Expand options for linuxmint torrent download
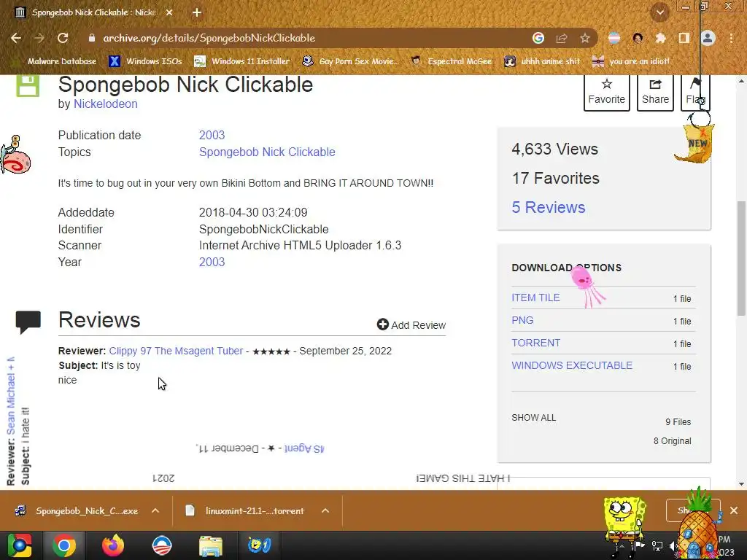The height and width of the screenshot is (560, 747). tap(325, 511)
